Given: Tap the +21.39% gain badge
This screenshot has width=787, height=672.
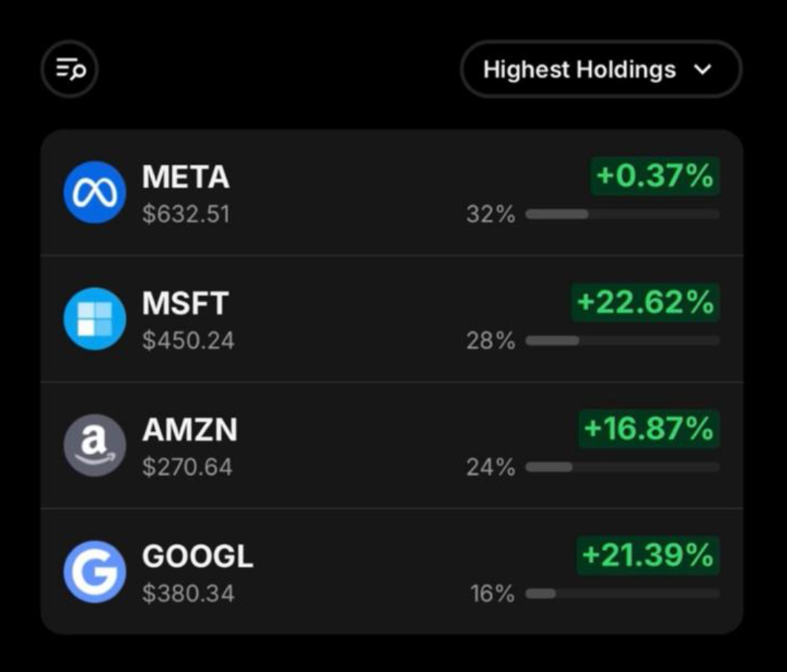Looking at the screenshot, I should point(648,556).
